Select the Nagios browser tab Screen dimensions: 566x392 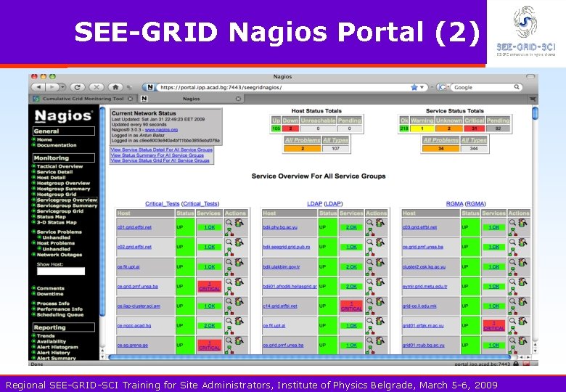pos(191,99)
